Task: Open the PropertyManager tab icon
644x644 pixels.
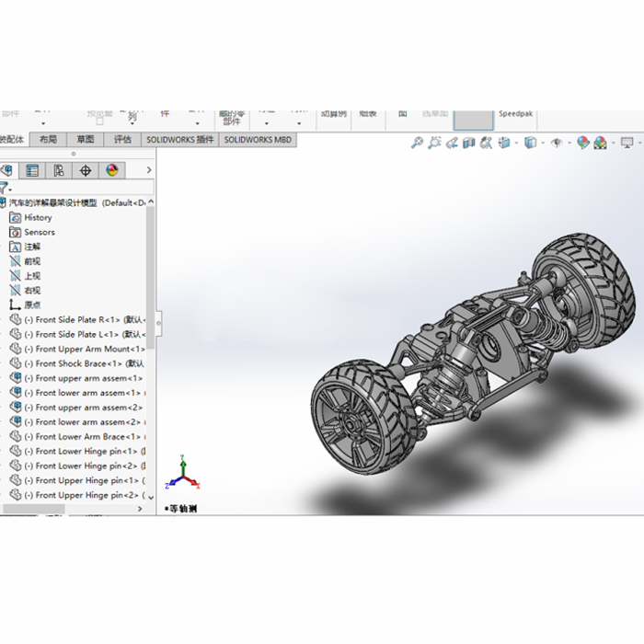Action: 32,170
